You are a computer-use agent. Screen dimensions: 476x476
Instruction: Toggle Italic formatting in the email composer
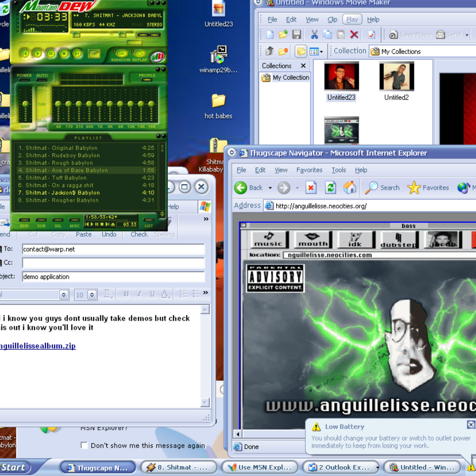click(139, 294)
